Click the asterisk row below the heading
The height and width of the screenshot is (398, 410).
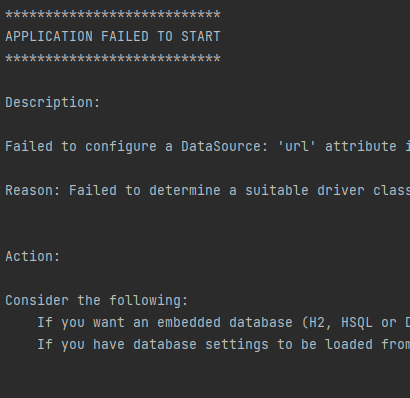[x=113, y=59]
